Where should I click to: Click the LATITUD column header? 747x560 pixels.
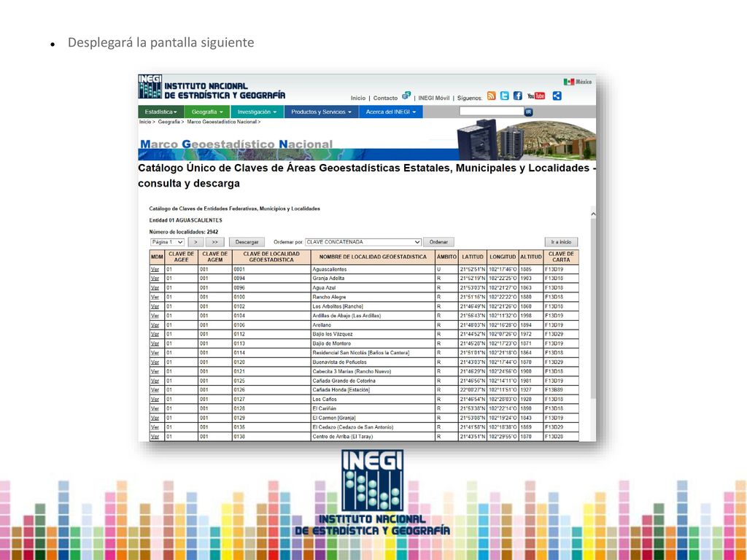[x=473, y=257]
